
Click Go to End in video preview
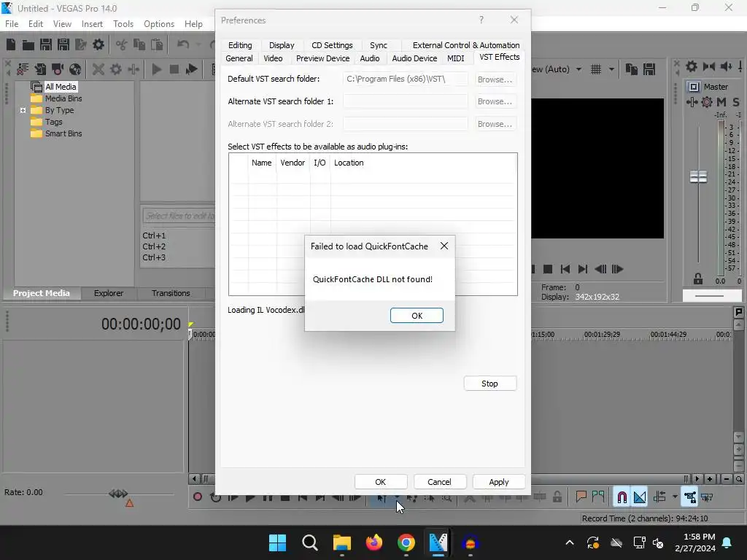click(583, 270)
